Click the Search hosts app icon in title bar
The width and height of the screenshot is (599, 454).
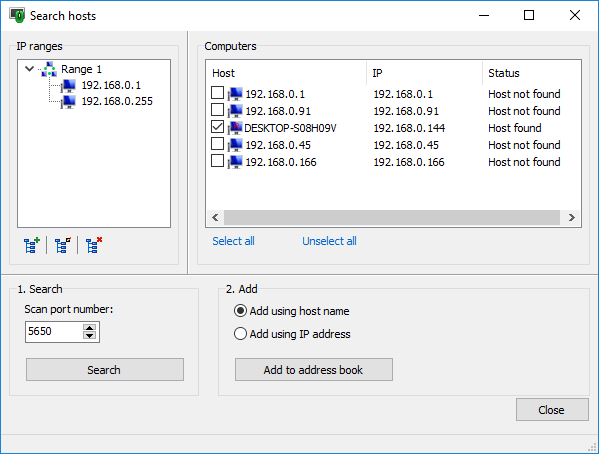click(17, 15)
